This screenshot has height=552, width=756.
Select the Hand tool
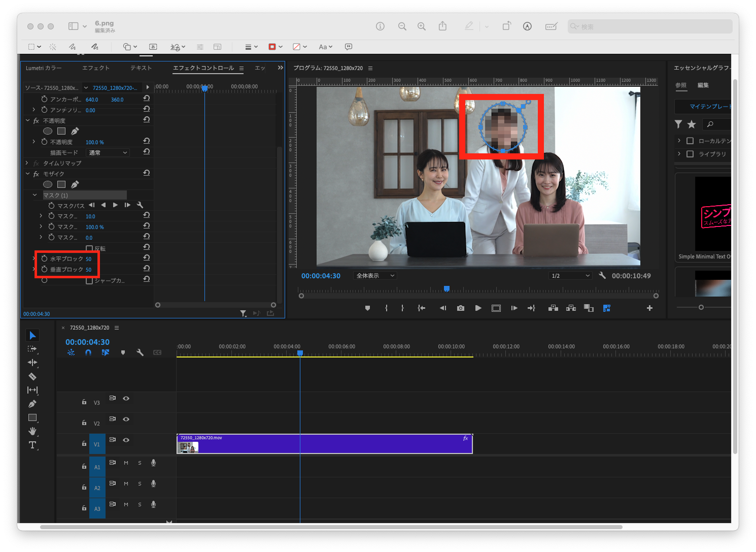click(x=32, y=431)
